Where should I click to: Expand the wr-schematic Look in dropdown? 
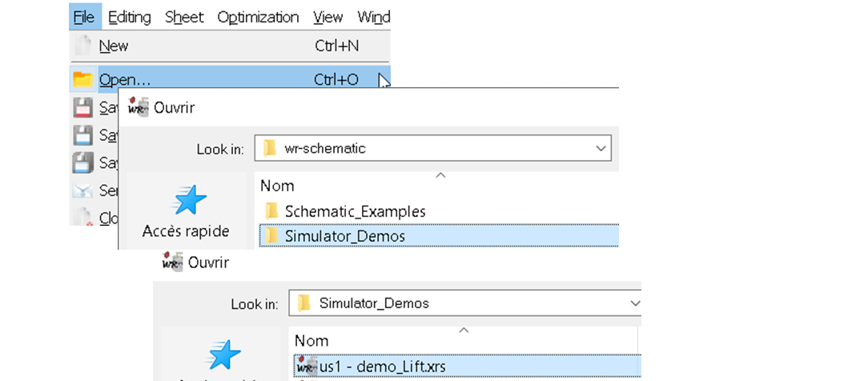pyautogui.click(x=601, y=148)
